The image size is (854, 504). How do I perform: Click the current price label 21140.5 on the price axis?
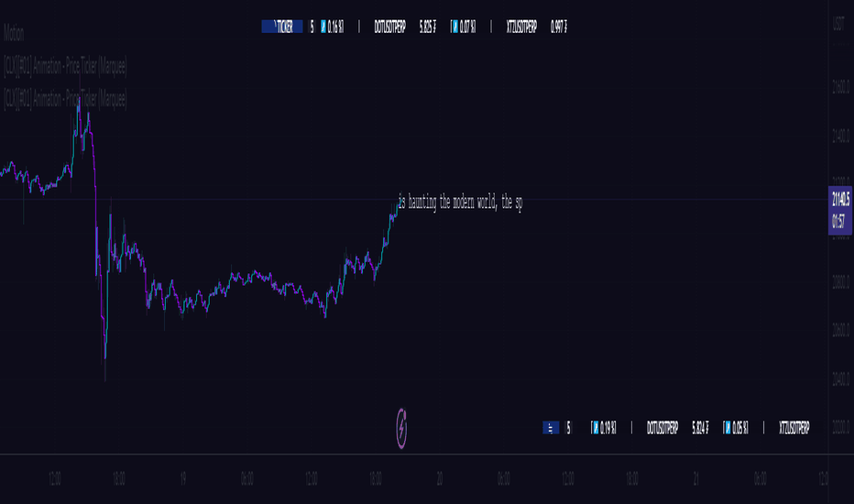point(840,211)
